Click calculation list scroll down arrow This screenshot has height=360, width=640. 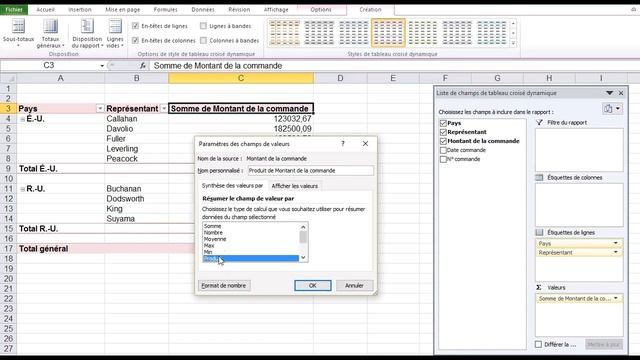point(303,258)
